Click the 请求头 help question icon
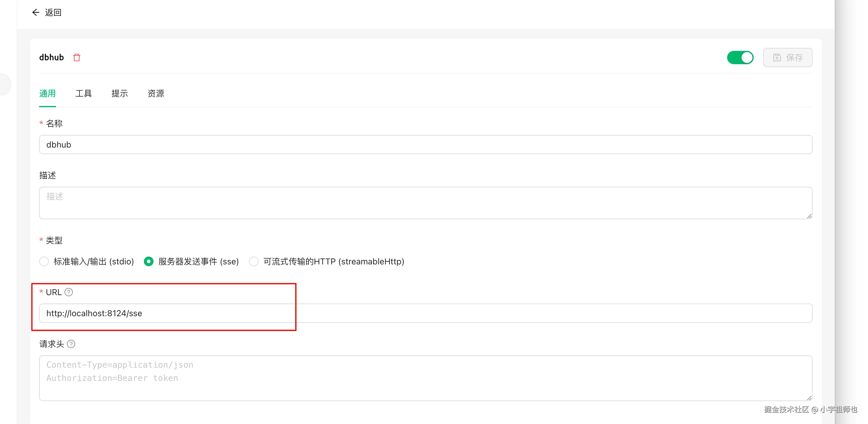Image resolution: width=868 pixels, height=424 pixels. coord(71,344)
